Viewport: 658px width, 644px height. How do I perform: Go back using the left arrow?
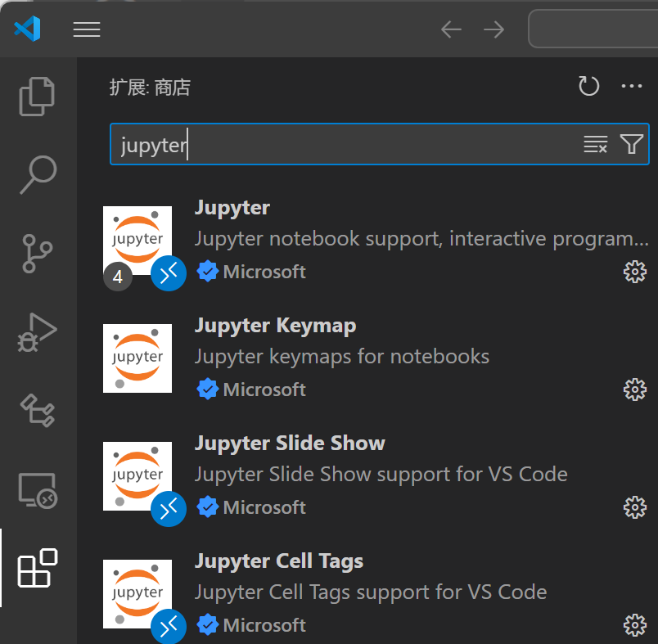pyautogui.click(x=451, y=29)
